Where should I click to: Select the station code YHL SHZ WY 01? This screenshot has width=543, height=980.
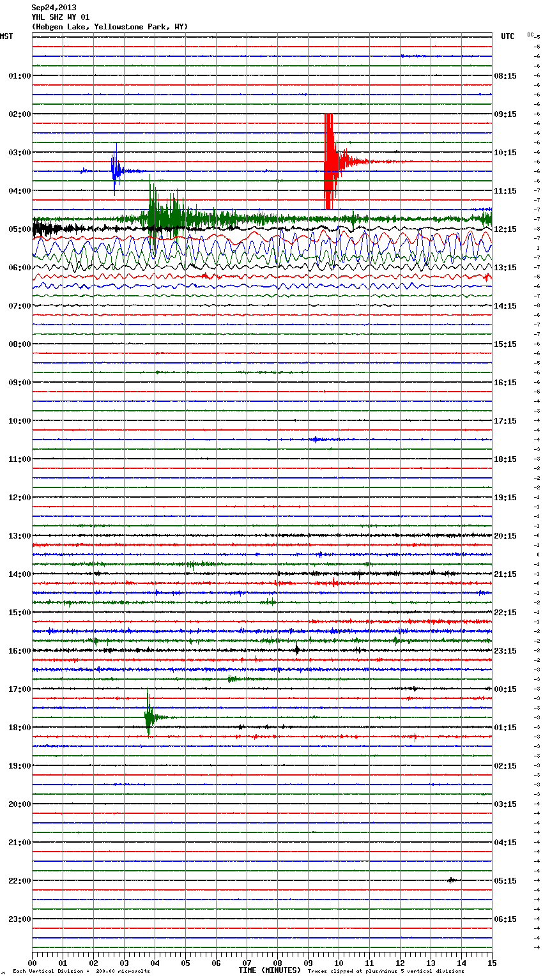click(x=61, y=17)
